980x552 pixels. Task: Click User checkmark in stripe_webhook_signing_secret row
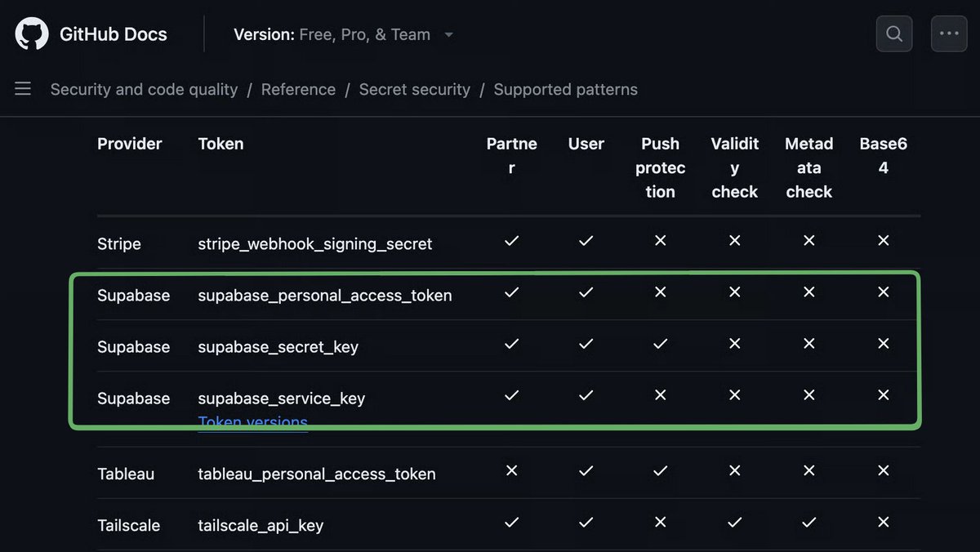tap(586, 240)
